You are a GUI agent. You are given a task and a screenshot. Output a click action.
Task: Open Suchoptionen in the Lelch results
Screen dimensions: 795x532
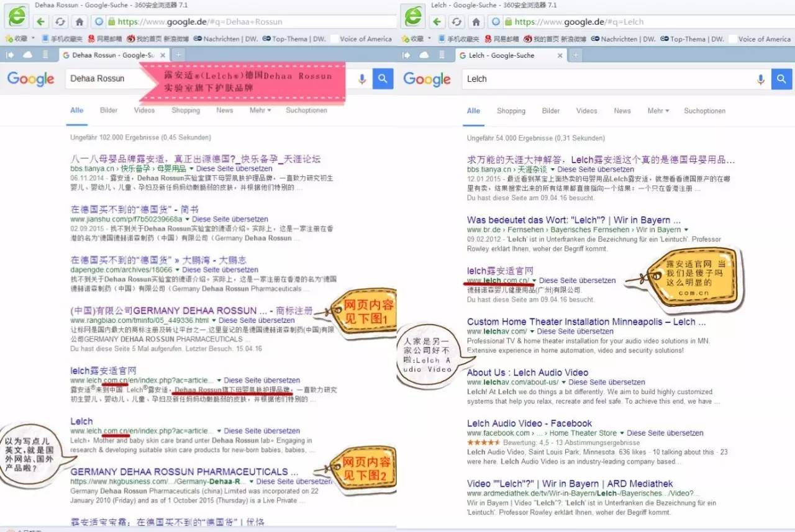click(704, 110)
